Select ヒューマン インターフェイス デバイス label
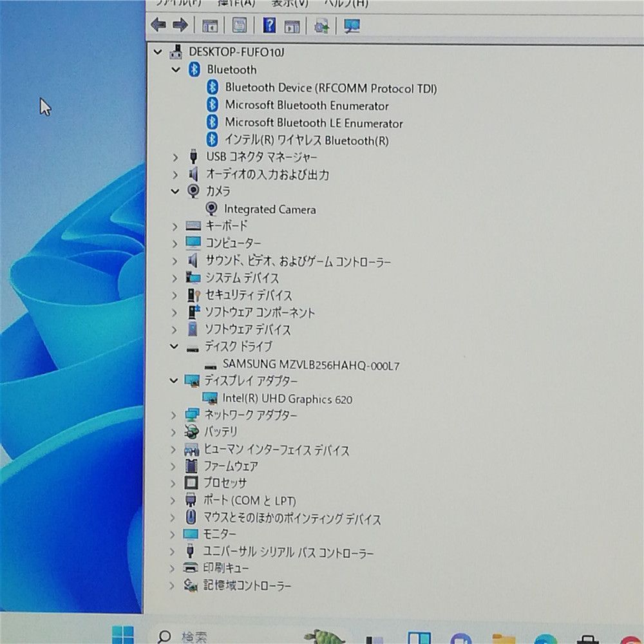Image resolution: width=644 pixels, height=644 pixels. 276,450
